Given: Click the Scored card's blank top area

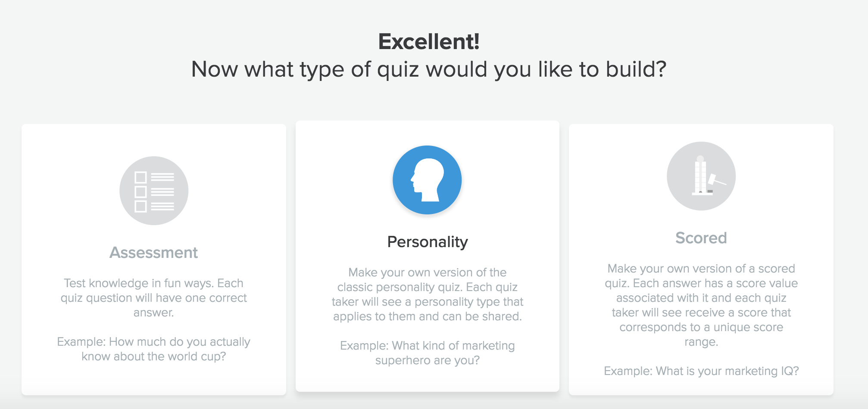Looking at the screenshot, I should 701,133.
